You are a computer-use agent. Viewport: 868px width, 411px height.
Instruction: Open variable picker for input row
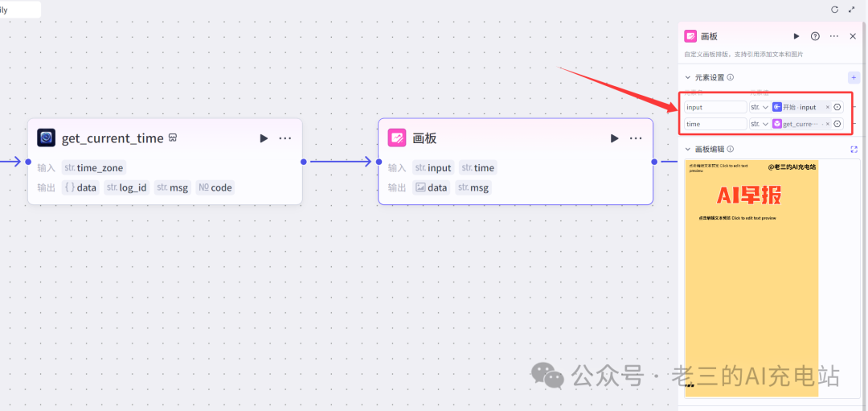(x=837, y=108)
